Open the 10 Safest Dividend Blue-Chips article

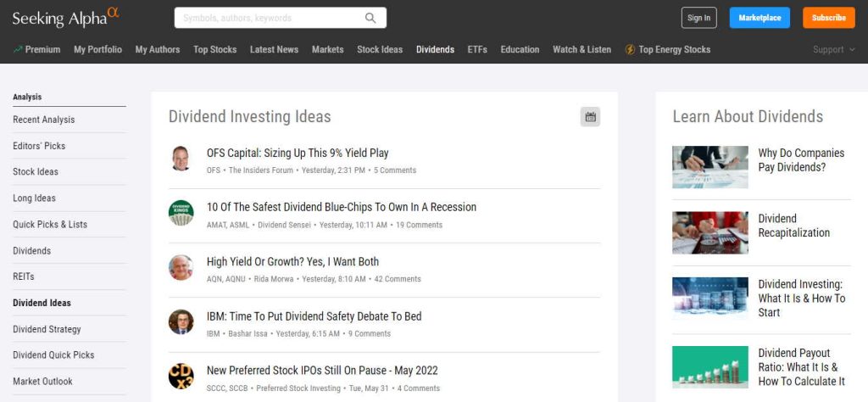tap(342, 207)
